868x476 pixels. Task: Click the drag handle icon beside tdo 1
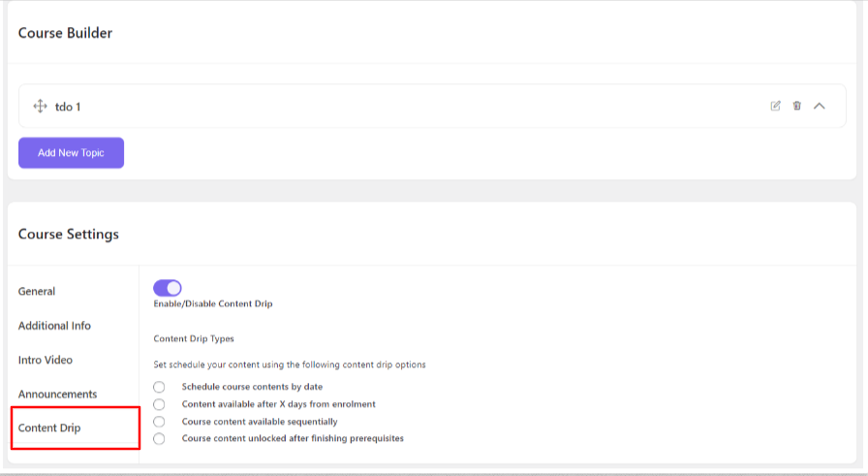[x=41, y=106]
